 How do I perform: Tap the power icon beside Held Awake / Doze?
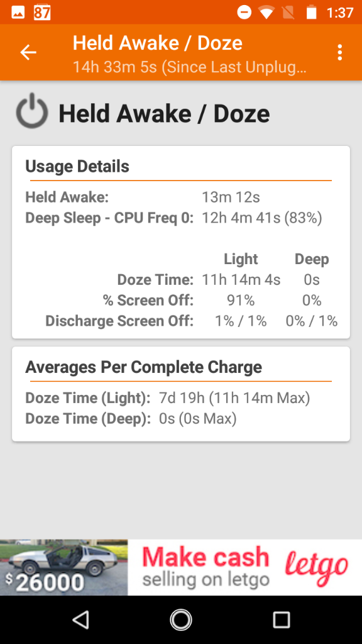[x=32, y=111]
